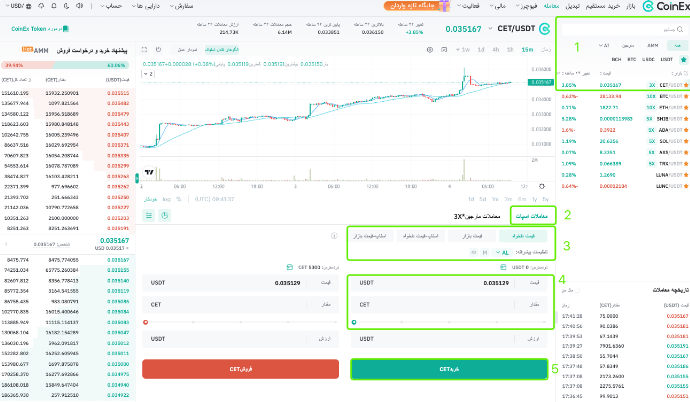690x402 pixels.
Task: Switch to the 3X margin trading tab
Action: tap(477, 216)
